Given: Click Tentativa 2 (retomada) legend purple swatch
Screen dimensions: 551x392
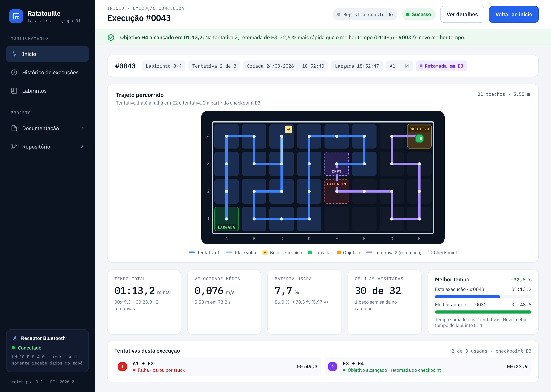Looking at the screenshot, I should tap(369, 252).
